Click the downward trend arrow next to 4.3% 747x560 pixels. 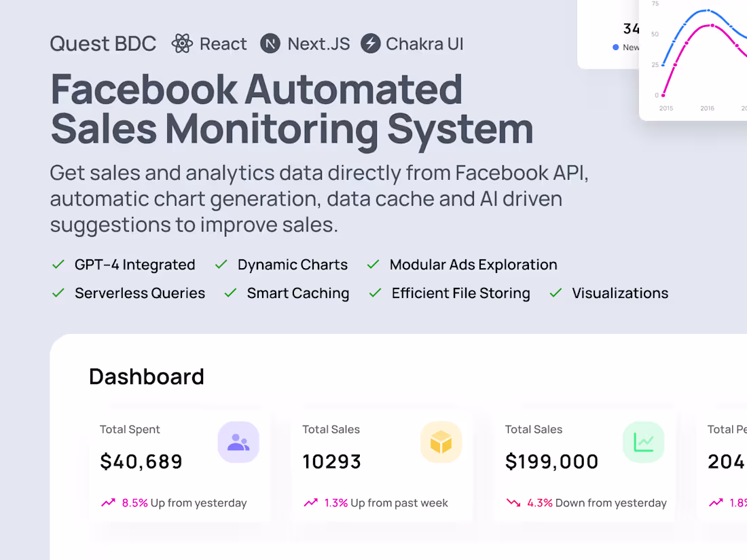(513, 502)
